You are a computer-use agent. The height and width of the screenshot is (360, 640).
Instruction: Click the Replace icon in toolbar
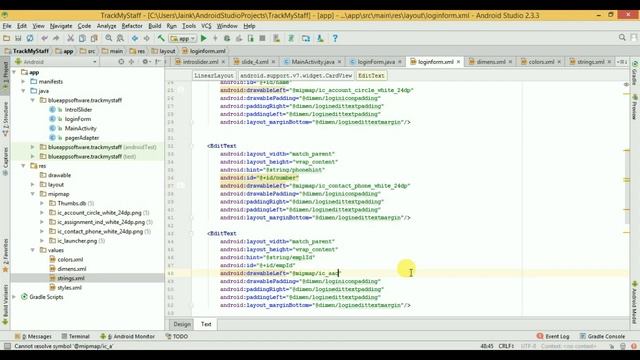[120, 38]
